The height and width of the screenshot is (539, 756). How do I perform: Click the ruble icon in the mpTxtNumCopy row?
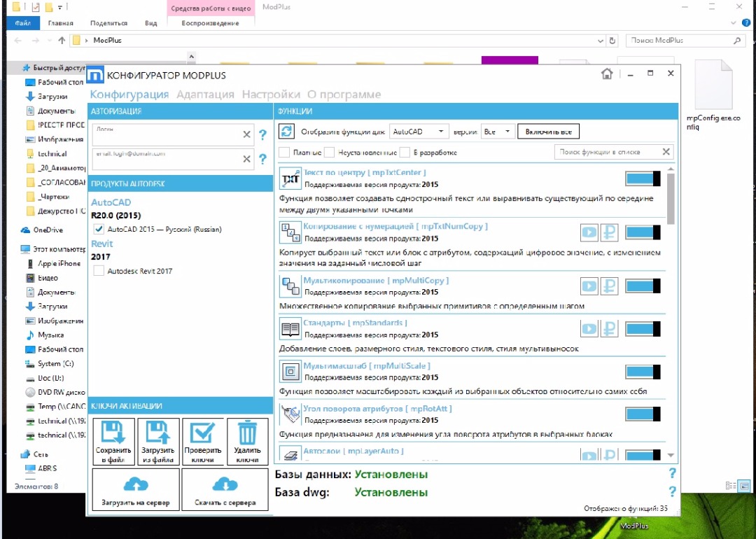tap(610, 232)
